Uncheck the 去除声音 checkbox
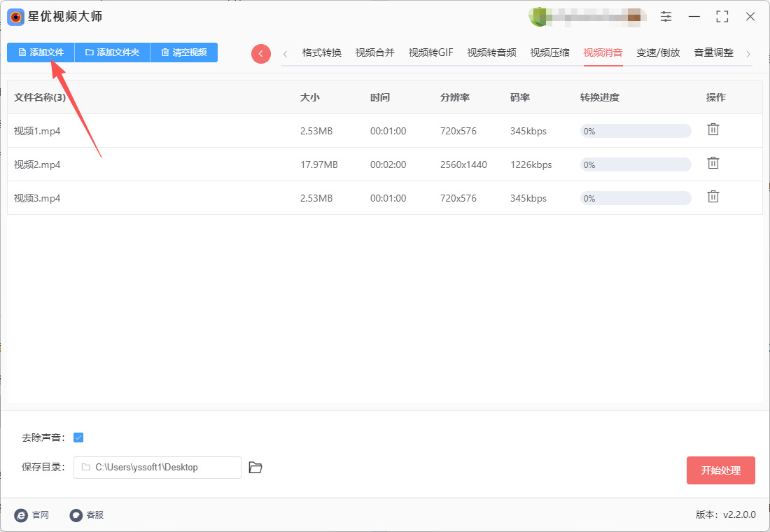Viewport: 770px width, 532px height. (78, 437)
